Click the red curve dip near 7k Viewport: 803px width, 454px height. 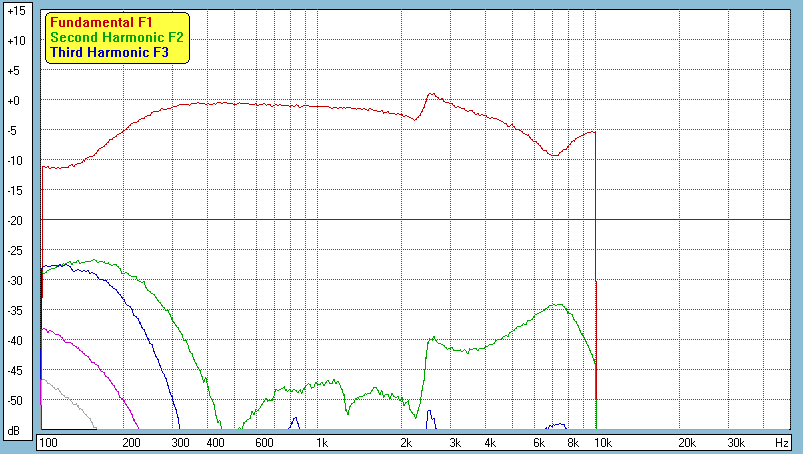(554, 155)
